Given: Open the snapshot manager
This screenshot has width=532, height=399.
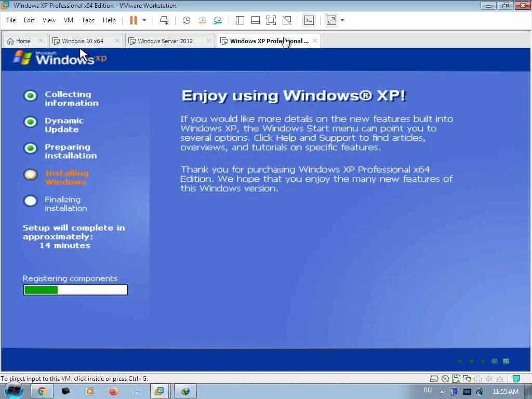Looking at the screenshot, I should pos(218,20).
